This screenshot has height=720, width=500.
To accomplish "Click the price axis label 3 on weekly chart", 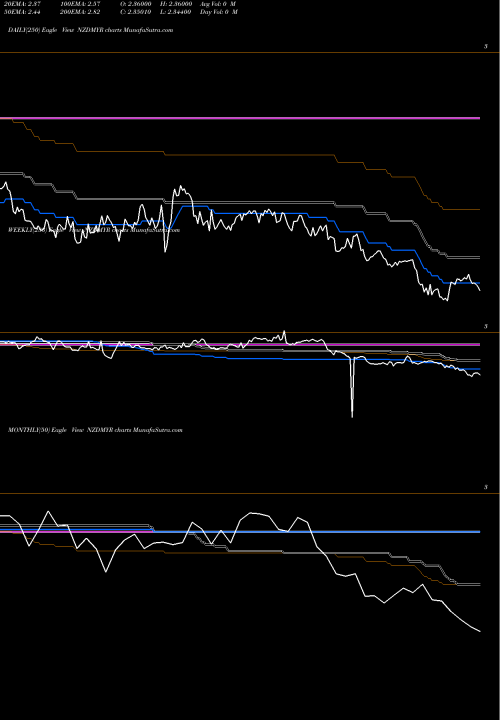I will [486, 326].
